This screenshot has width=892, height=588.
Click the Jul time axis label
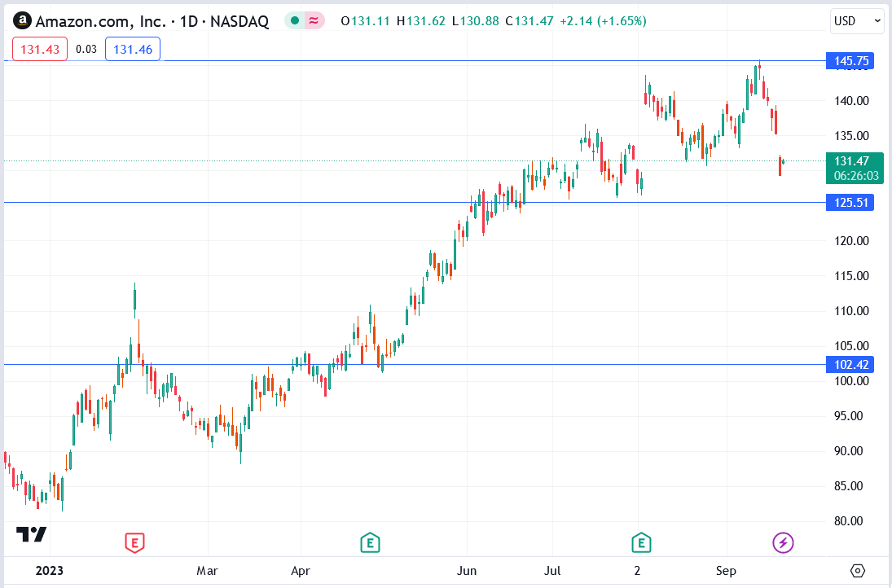tap(552, 570)
